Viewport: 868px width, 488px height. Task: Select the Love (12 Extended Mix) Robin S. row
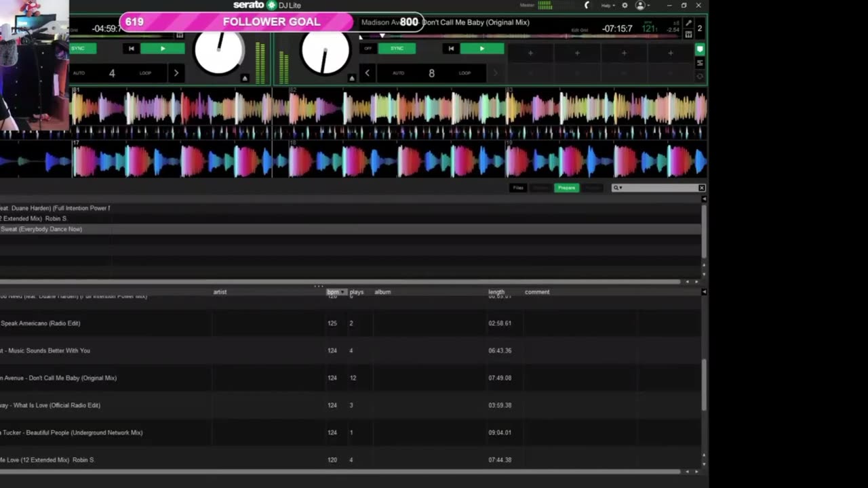[x=351, y=460]
